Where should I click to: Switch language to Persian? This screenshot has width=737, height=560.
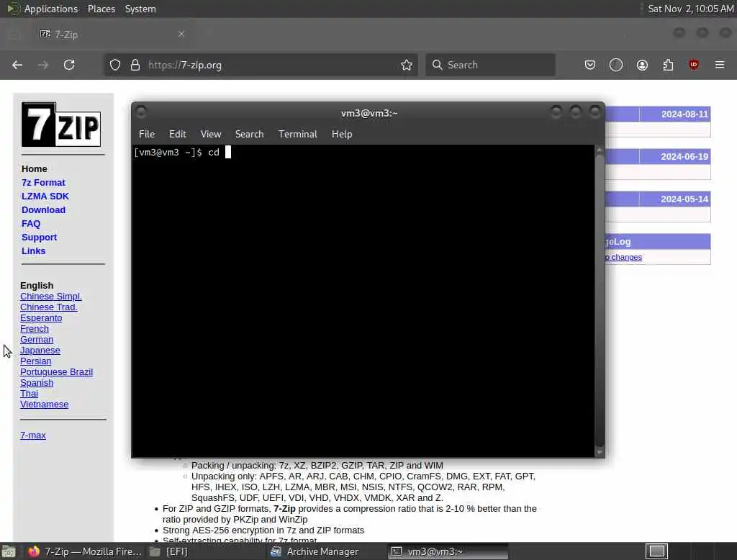[x=36, y=361]
